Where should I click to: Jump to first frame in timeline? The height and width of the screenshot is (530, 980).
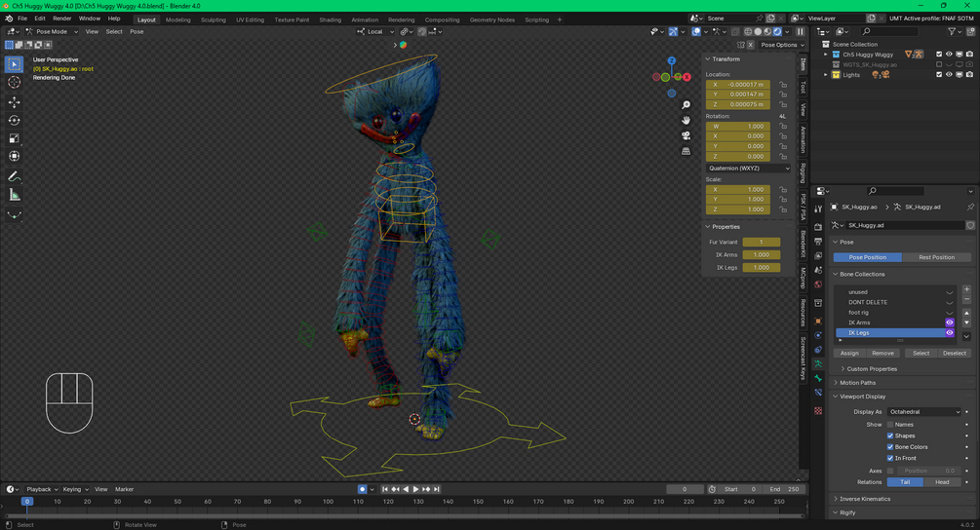(385, 489)
